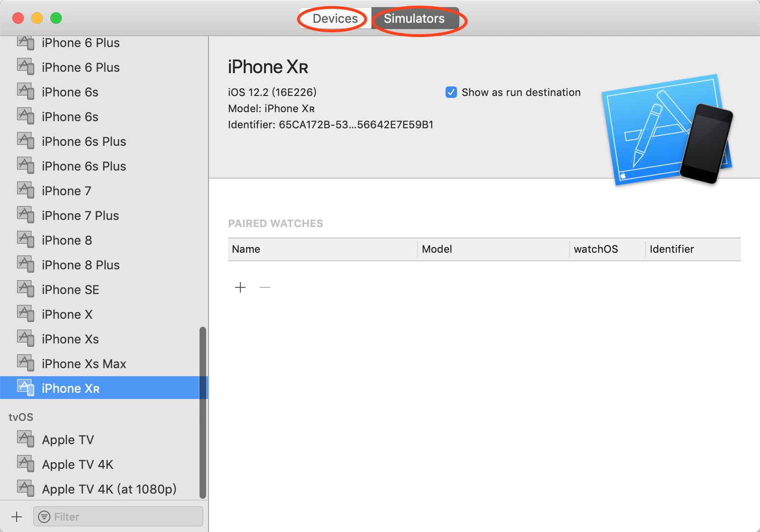Select the "iPhone XR" label in sidebar
Viewport: 760px width, 532px height.
click(x=71, y=389)
